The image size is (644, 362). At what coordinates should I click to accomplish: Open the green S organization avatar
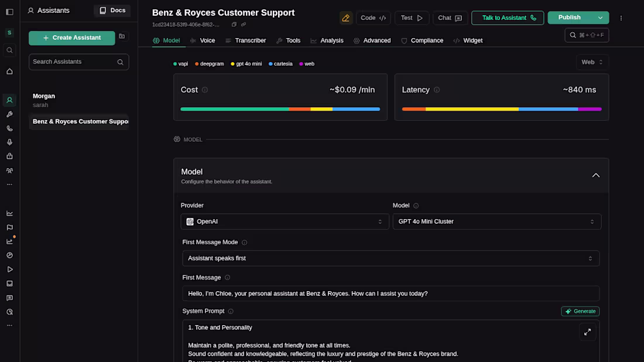(9, 32)
